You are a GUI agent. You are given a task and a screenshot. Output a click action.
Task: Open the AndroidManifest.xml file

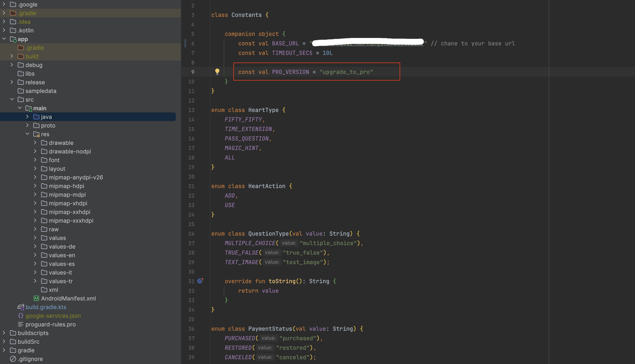68,298
